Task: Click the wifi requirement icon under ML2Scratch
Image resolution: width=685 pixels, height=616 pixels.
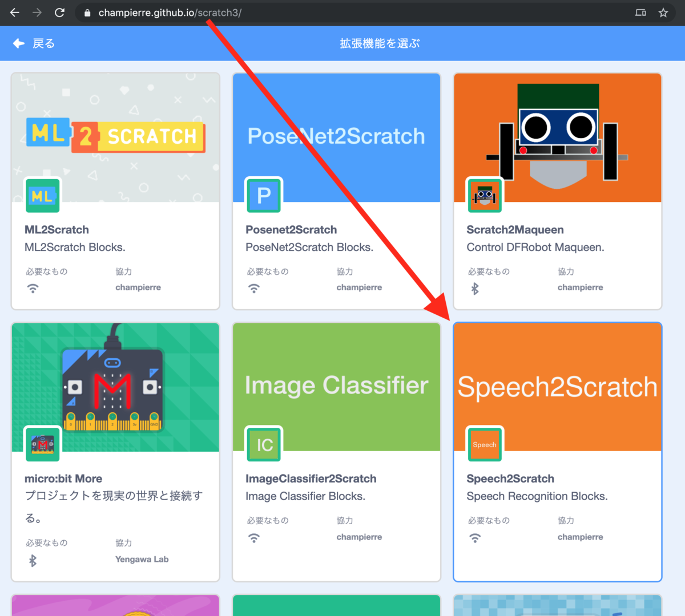Action: pyautogui.click(x=33, y=288)
